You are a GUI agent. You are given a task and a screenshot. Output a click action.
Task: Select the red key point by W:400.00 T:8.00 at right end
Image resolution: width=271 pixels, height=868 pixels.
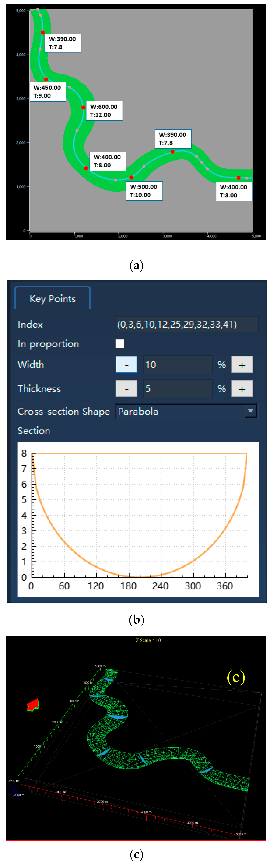[x=238, y=178]
